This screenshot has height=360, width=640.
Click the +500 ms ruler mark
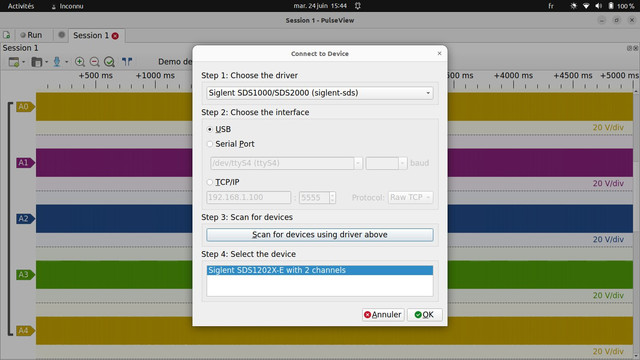click(96, 76)
